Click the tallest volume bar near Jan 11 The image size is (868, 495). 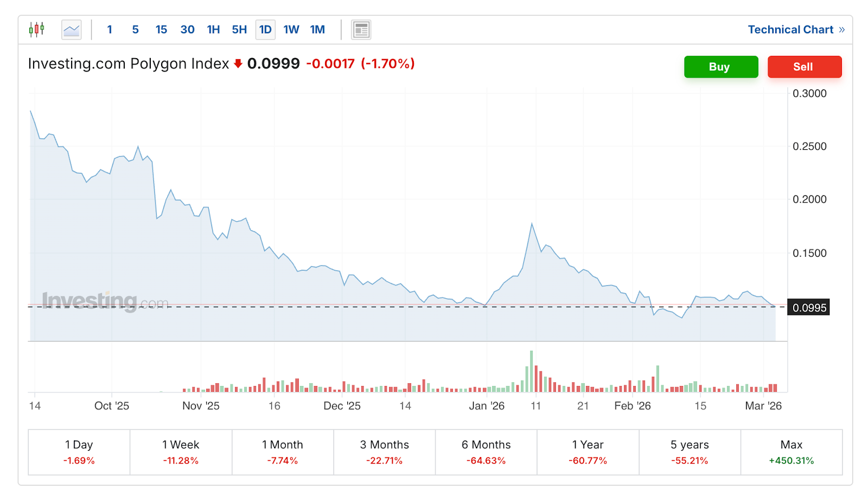click(x=532, y=371)
